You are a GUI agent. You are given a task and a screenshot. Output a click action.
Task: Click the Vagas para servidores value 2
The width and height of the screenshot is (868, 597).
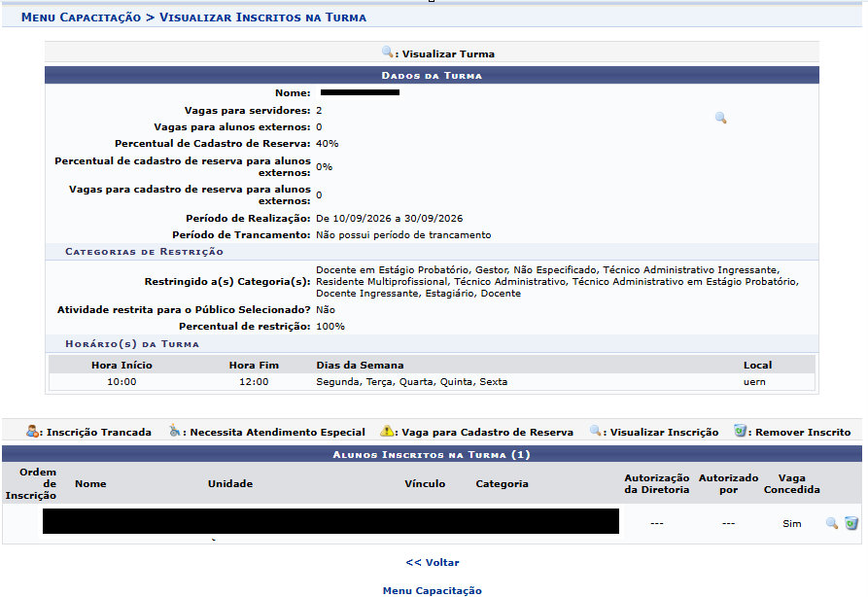click(319, 111)
